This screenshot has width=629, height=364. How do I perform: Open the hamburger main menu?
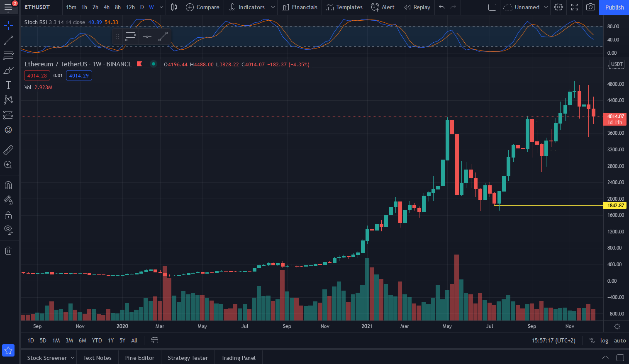8,7
